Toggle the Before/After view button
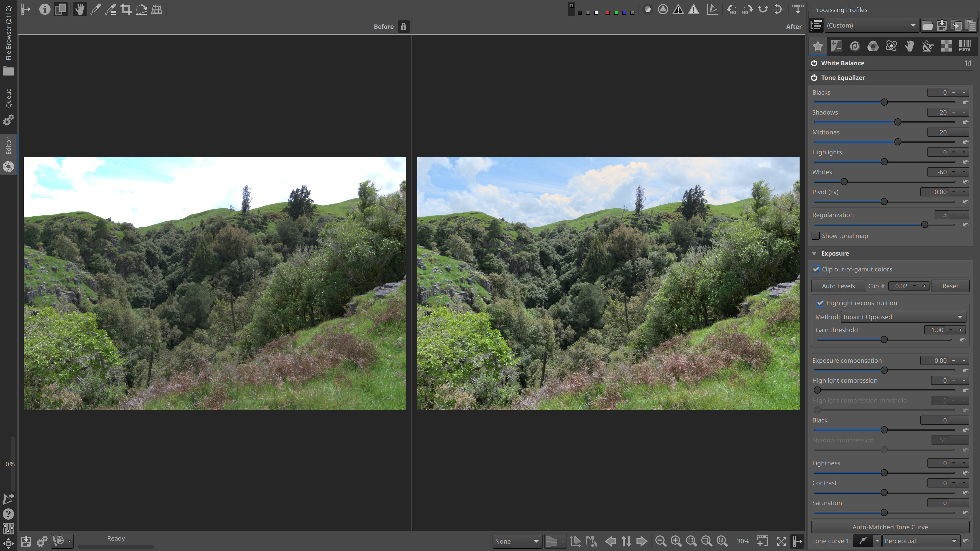The width and height of the screenshot is (980, 551). point(60,9)
